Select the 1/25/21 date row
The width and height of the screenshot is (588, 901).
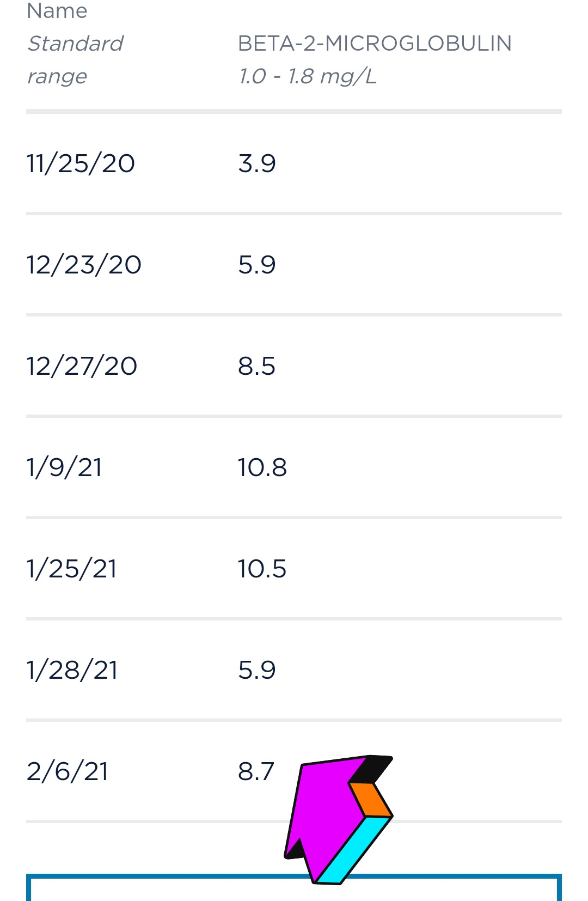click(71, 569)
